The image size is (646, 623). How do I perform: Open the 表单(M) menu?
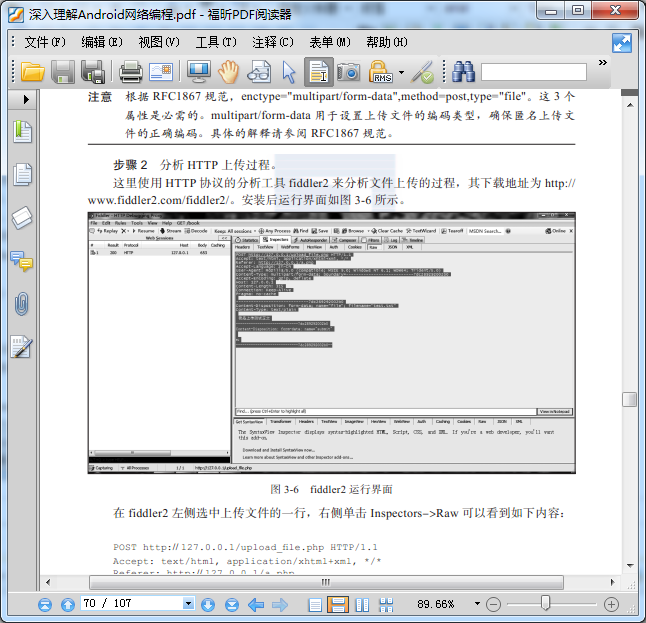330,42
